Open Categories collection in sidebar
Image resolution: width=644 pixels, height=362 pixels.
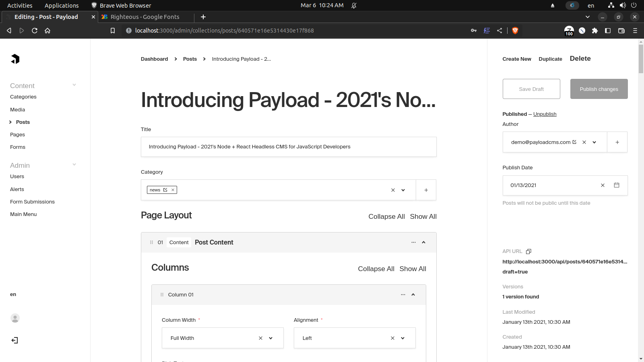(x=23, y=97)
